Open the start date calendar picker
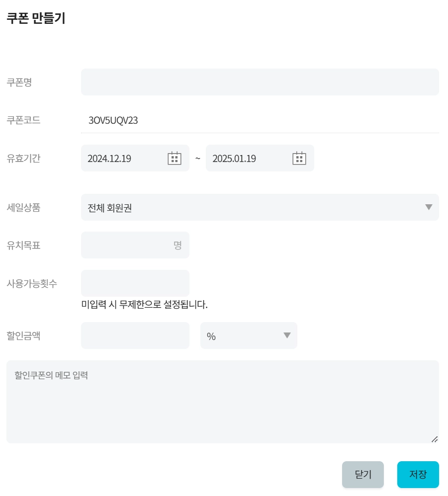 174,158
